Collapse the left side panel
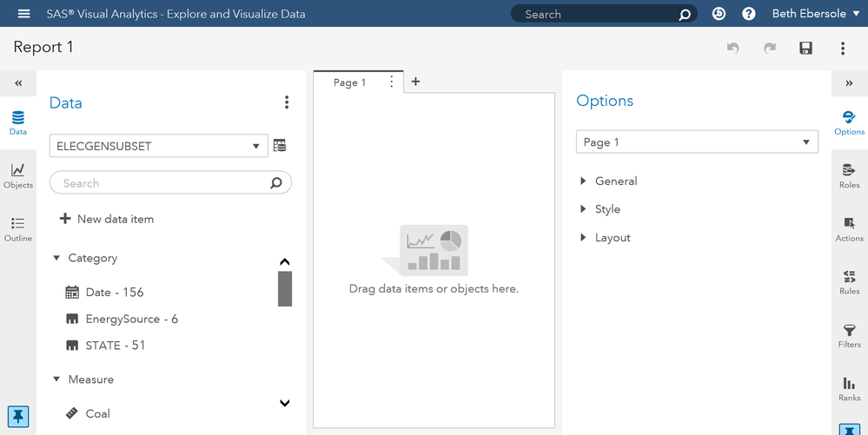The height and width of the screenshot is (435, 868). pos(18,83)
